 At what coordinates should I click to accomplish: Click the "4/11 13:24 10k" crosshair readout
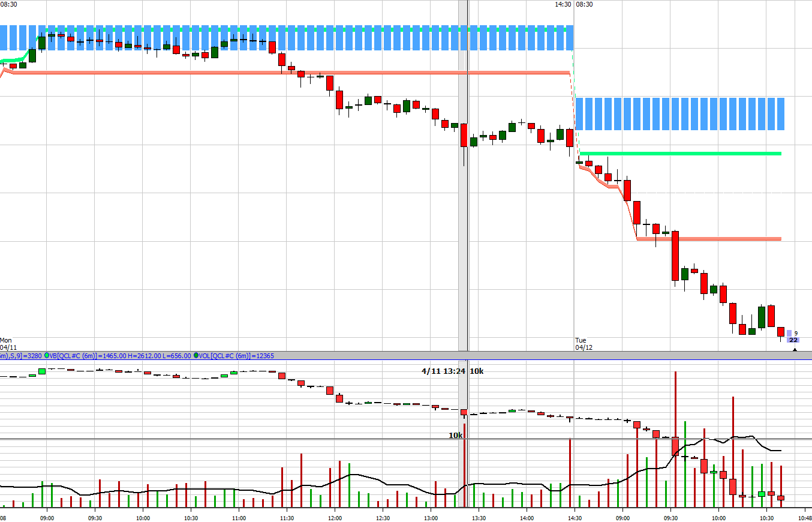point(453,371)
